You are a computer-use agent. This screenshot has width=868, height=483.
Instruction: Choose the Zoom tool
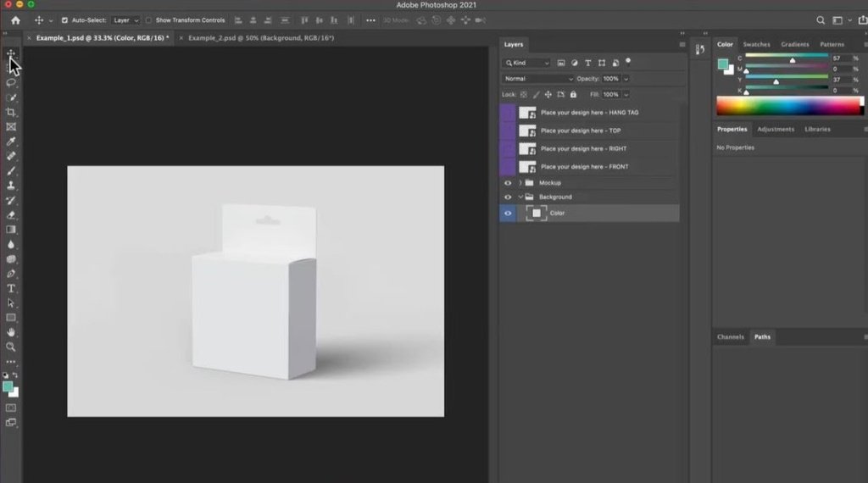coord(11,347)
